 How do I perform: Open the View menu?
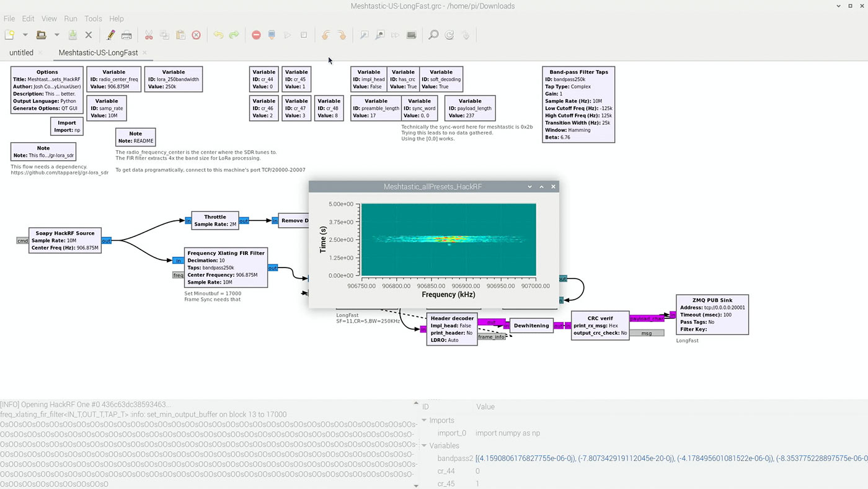click(49, 19)
